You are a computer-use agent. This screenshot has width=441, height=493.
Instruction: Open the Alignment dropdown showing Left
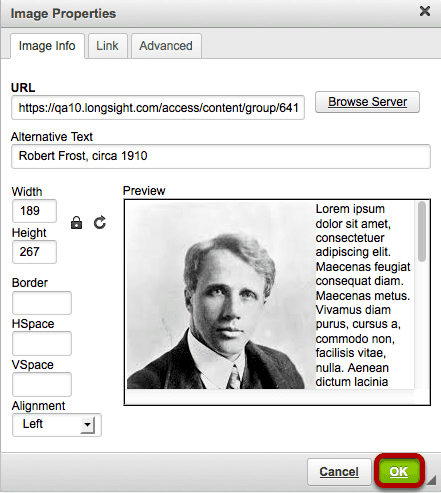(57, 425)
